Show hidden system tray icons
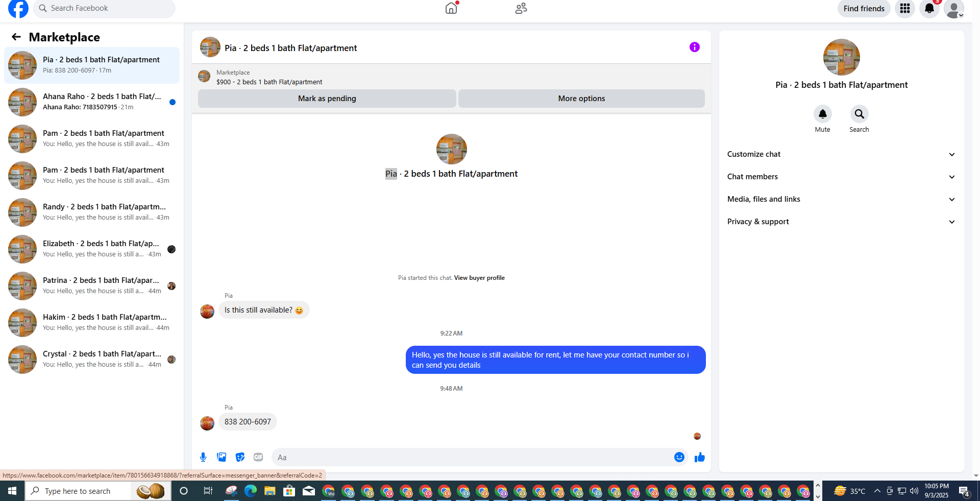 (x=877, y=491)
